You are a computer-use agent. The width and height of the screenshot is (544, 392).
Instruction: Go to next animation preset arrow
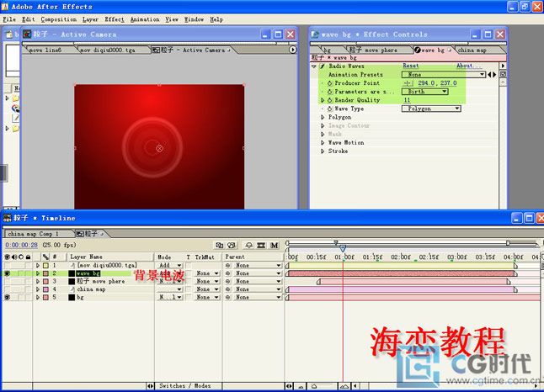[x=494, y=75]
